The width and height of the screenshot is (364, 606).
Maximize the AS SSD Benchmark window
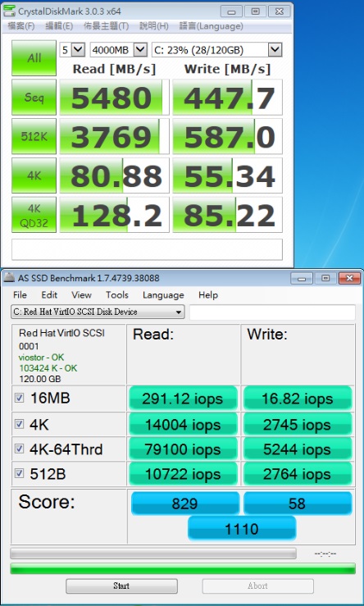(325, 278)
